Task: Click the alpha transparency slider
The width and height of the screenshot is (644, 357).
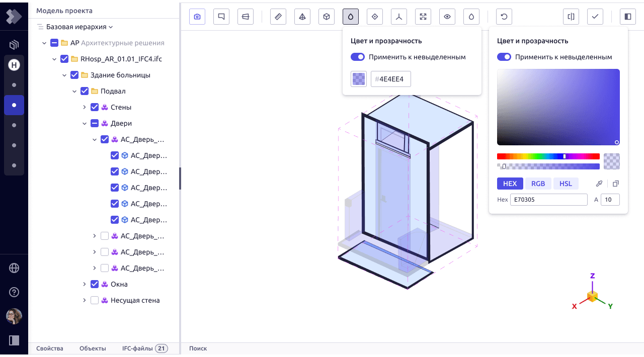Action: (548, 166)
